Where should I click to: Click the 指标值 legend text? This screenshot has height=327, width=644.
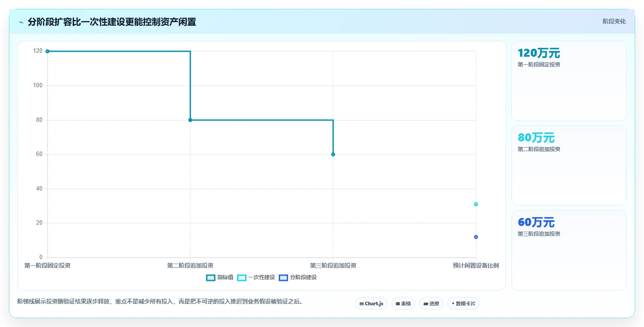coord(225,278)
